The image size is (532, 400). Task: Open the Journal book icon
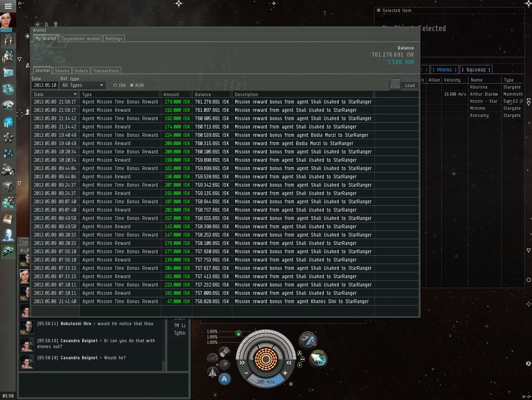click(8, 219)
